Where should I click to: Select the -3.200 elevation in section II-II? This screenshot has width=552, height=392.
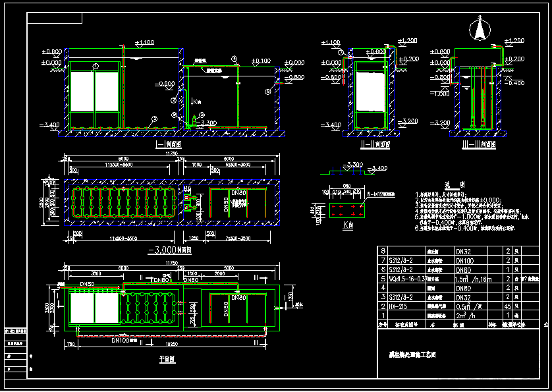pos(408,121)
